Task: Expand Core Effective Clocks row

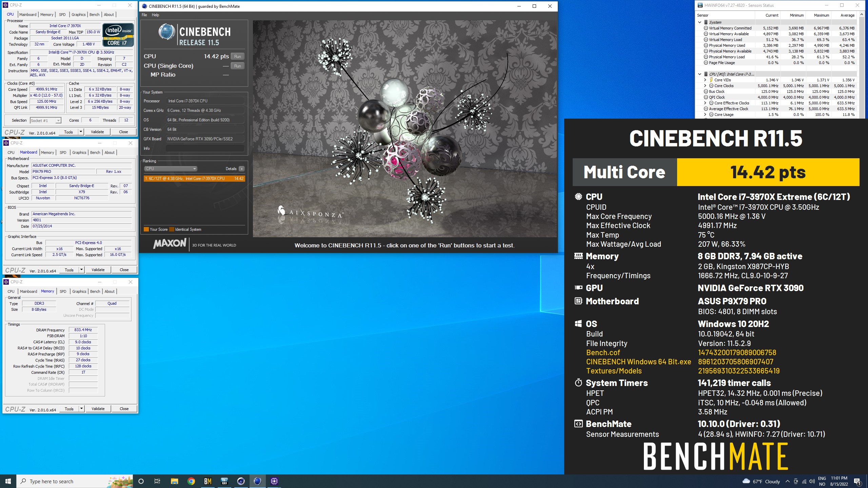Action: pos(705,103)
